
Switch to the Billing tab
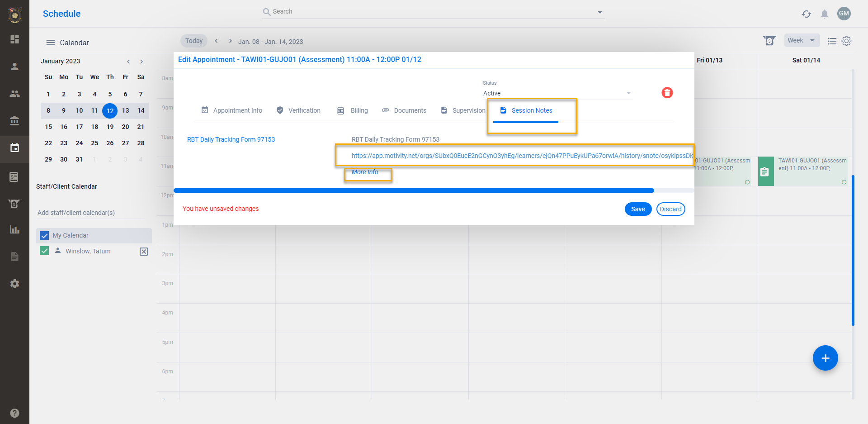(359, 110)
